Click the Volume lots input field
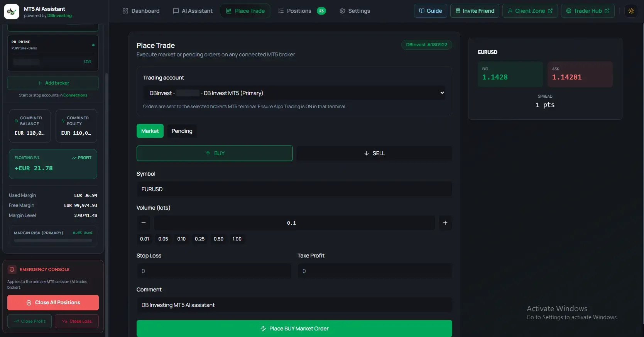 click(294, 223)
